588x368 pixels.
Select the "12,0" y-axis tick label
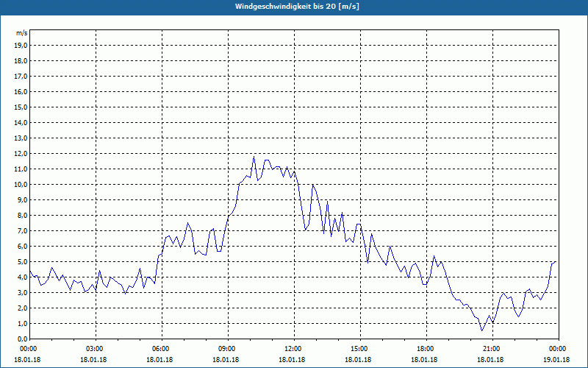coord(21,154)
